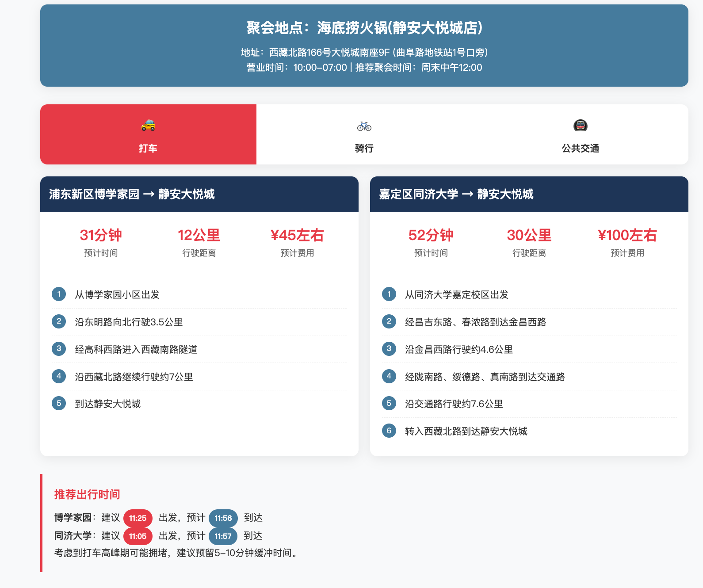Click step 转入西藏北路到达静安大悦城
703x588 pixels.
(x=529, y=431)
